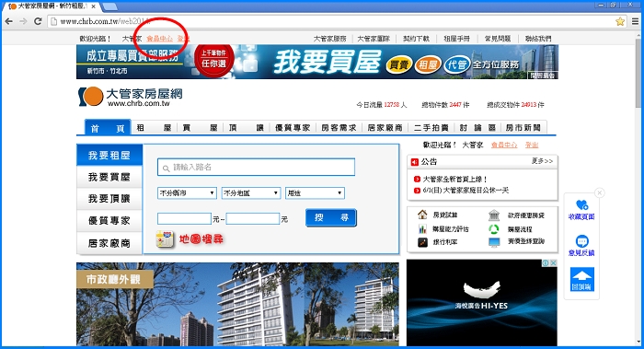Viewport: 644px width, 349px height.
Task: Click the 回頂端 back-to-top arrow icon
Action: pos(582,279)
